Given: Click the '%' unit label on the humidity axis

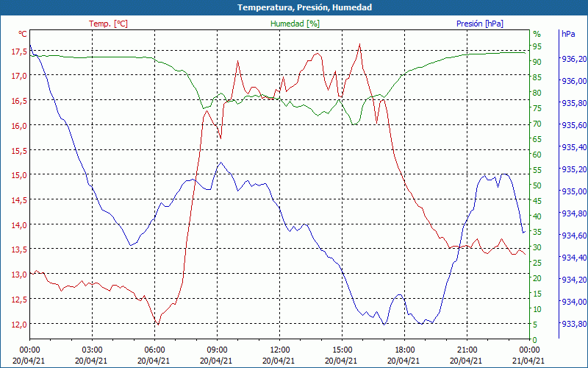Looking at the screenshot, I should (537, 34).
